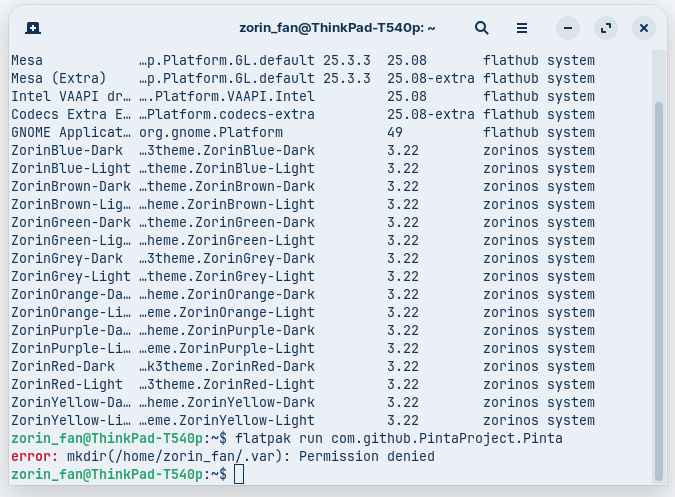Image resolution: width=675 pixels, height=497 pixels.
Task: Click the GNOME Applicat… row entry
Action: tap(70, 132)
